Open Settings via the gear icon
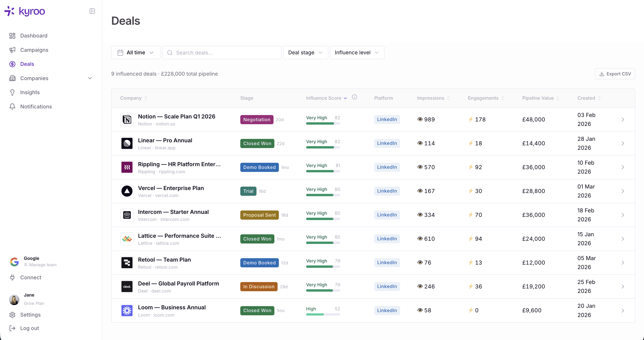The height and width of the screenshot is (340, 644). [13, 315]
